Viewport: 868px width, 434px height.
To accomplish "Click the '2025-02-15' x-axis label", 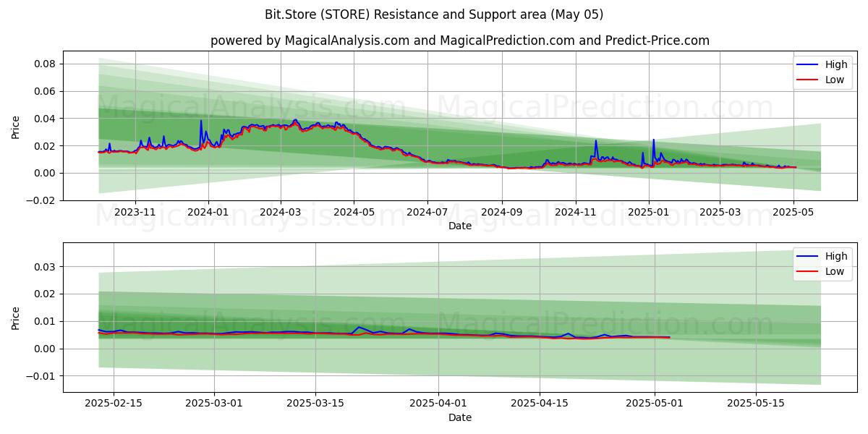I will pos(114,404).
